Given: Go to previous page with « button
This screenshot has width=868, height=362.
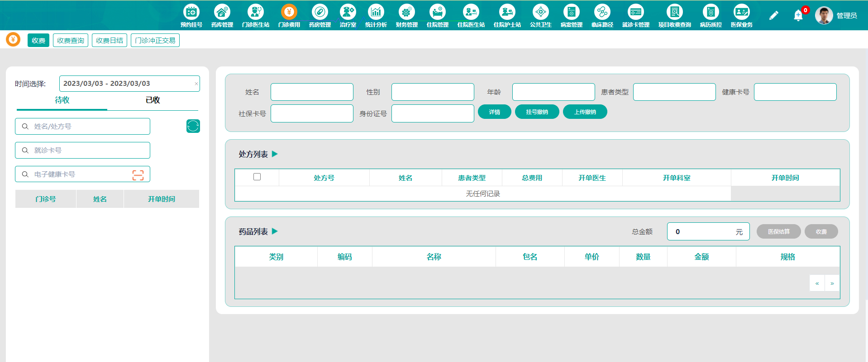Looking at the screenshot, I should (817, 283).
